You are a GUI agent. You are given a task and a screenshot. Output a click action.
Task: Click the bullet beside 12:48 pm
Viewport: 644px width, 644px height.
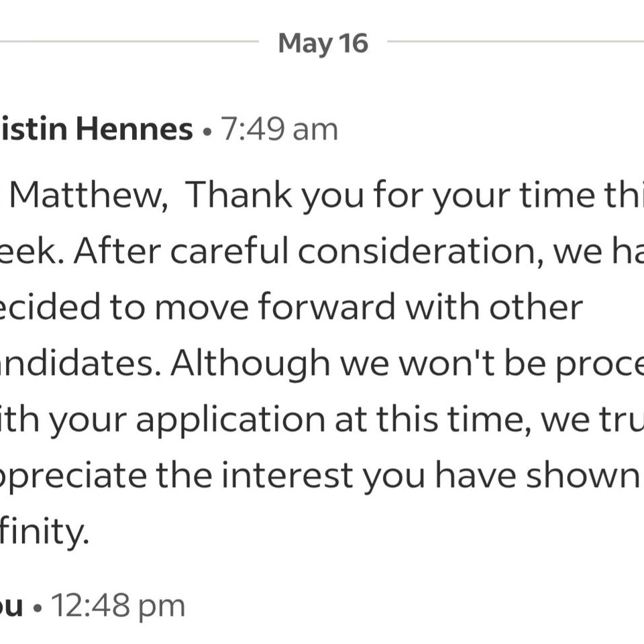38,608
